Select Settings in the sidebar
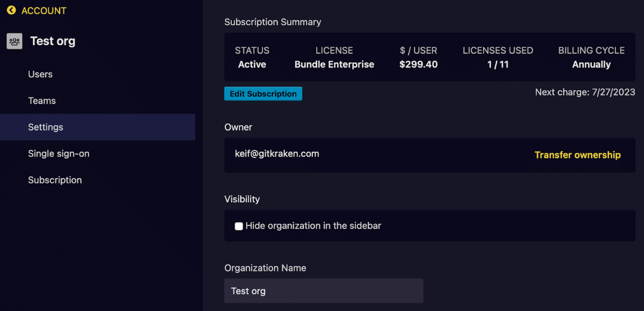Screen dimensions: 644x311 click(45, 127)
